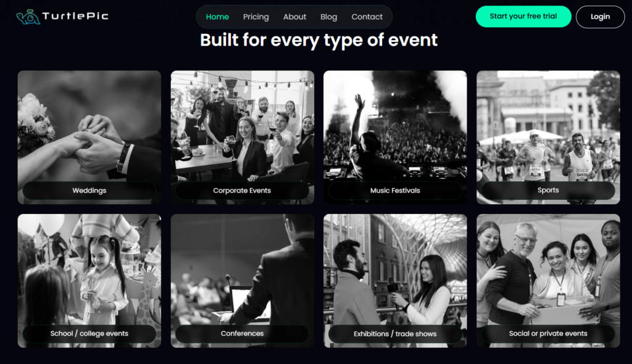Open the Home nav item
This screenshot has height=364, width=632.
coord(217,17)
